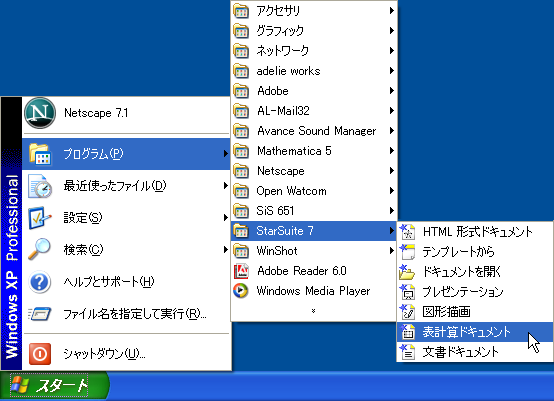554x401 pixels.
Task: Click the HTML 形式ドキュメント icon
Action: click(407, 232)
